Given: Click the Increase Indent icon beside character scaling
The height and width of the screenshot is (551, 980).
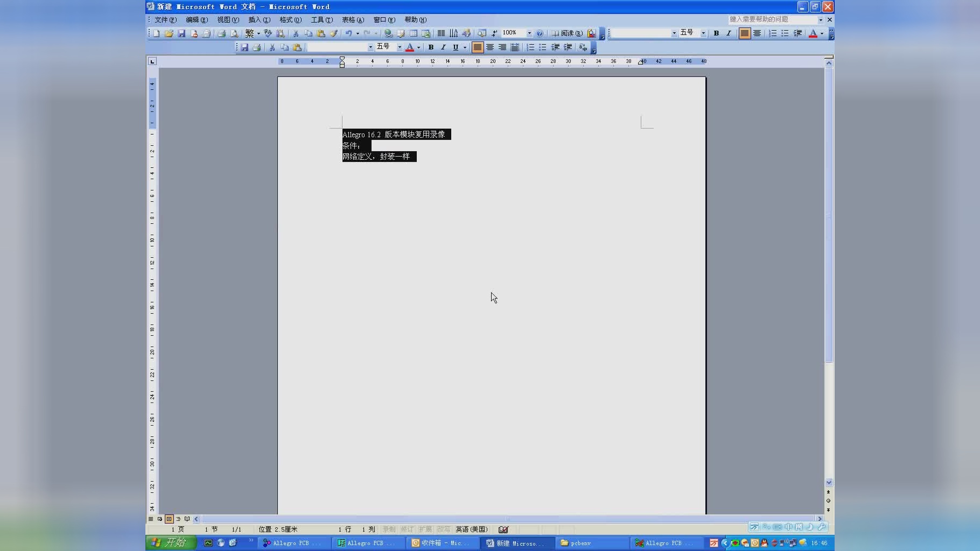Looking at the screenshot, I should (x=568, y=47).
